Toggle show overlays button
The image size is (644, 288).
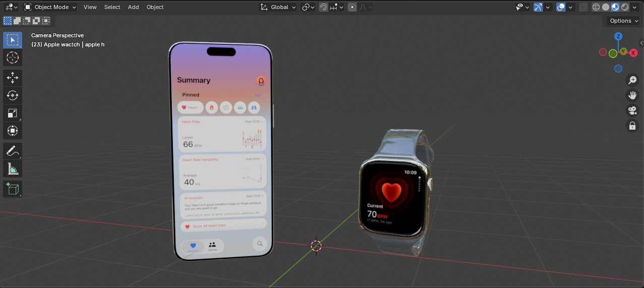coord(561,7)
